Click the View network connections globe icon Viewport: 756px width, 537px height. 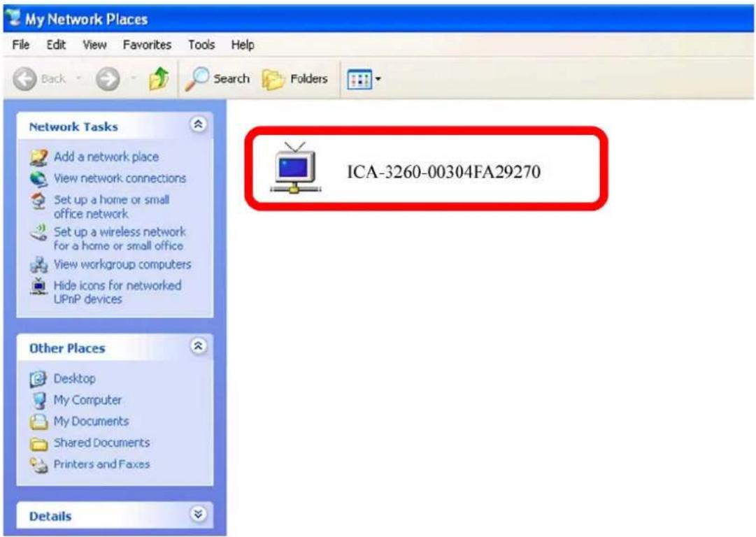38,179
